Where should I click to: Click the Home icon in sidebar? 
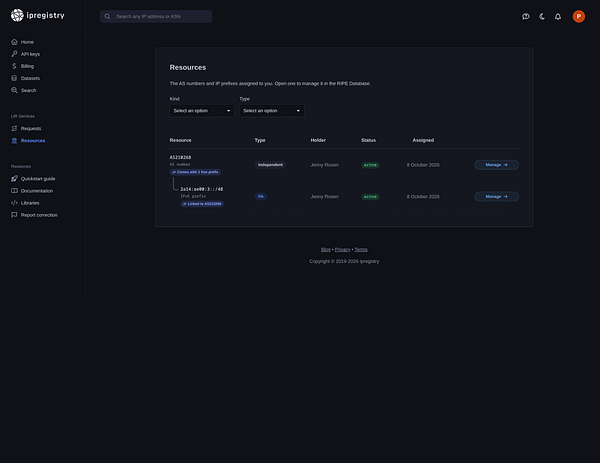point(14,42)
